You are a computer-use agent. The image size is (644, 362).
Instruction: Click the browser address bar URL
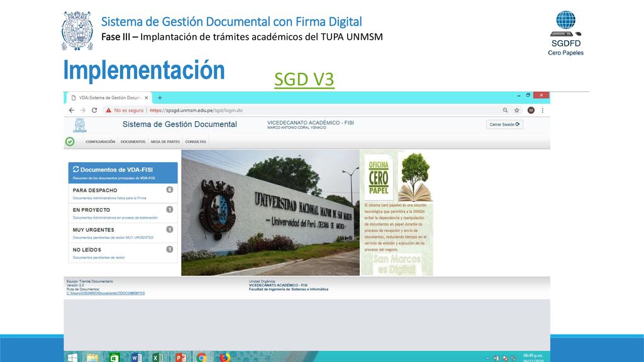(196, 111)
